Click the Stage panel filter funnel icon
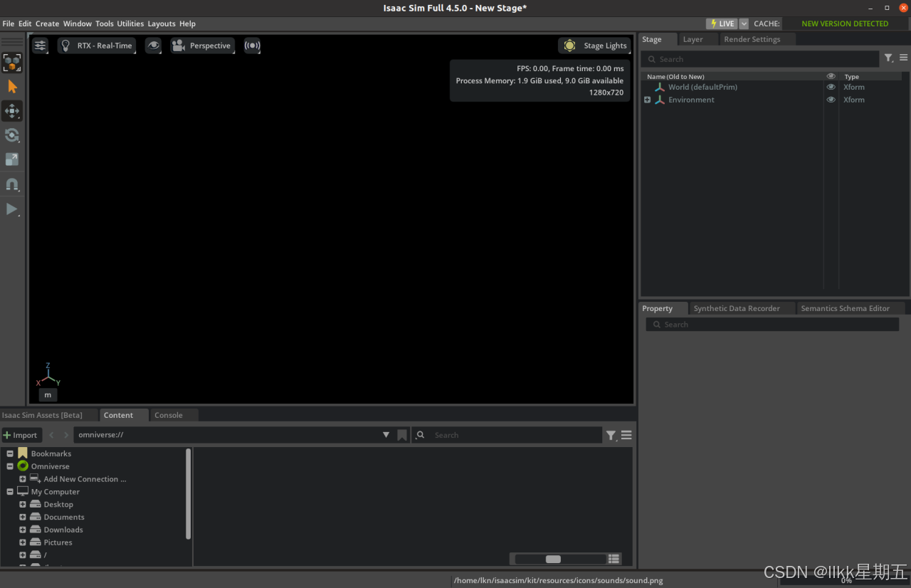 tap(889, 58)
